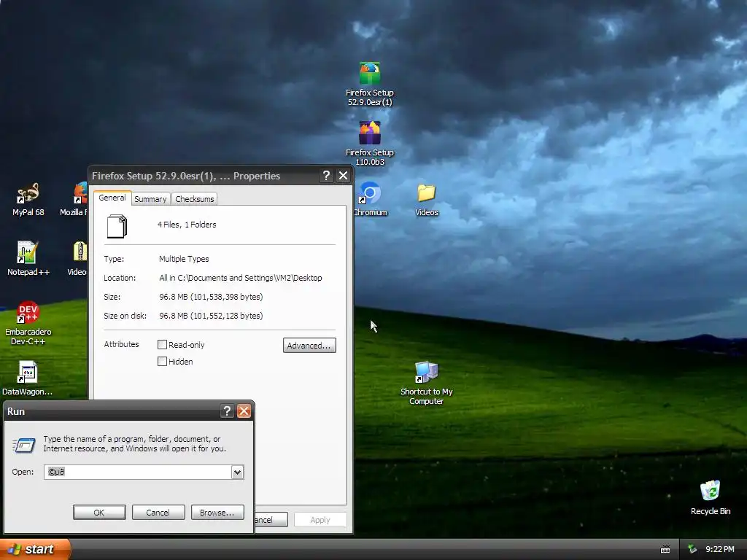The height and width of the screenshot is (560, 747).
Task: Enable the Read-only attribute checkbox
Action: tap(162, 344)
